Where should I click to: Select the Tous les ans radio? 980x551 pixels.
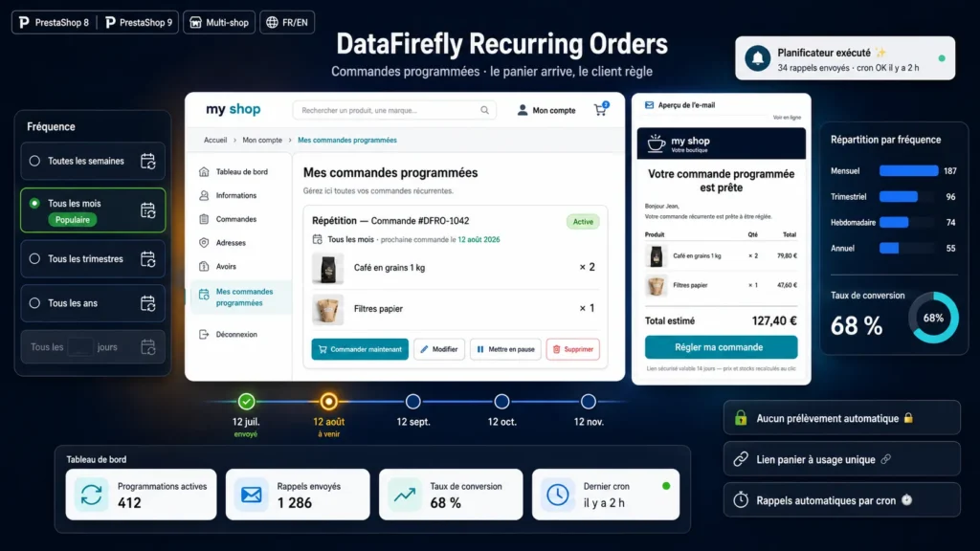tap(34, 303)
